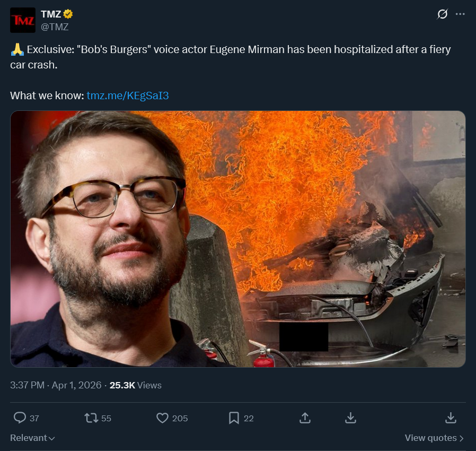Click the reply speech bubble icon
This screenshot has height=451, width=476.
(20, 418)
